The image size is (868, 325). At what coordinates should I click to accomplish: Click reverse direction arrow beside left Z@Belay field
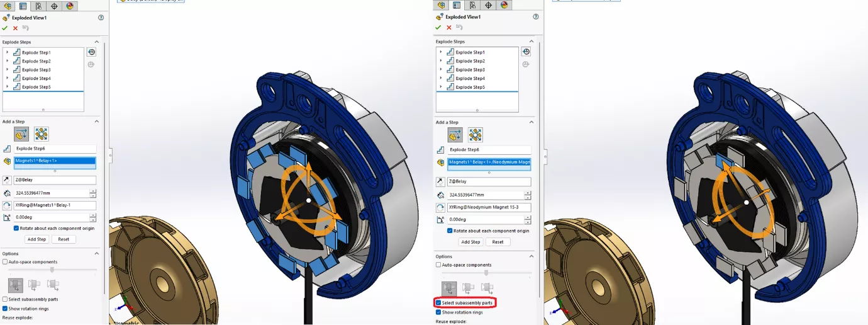click(8, 180)
